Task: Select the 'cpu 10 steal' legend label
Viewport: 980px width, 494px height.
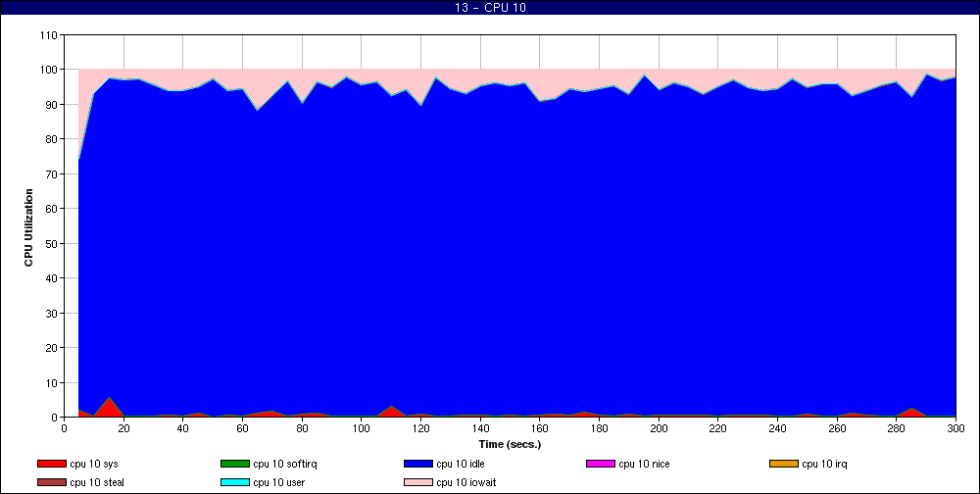Action: 97,483
